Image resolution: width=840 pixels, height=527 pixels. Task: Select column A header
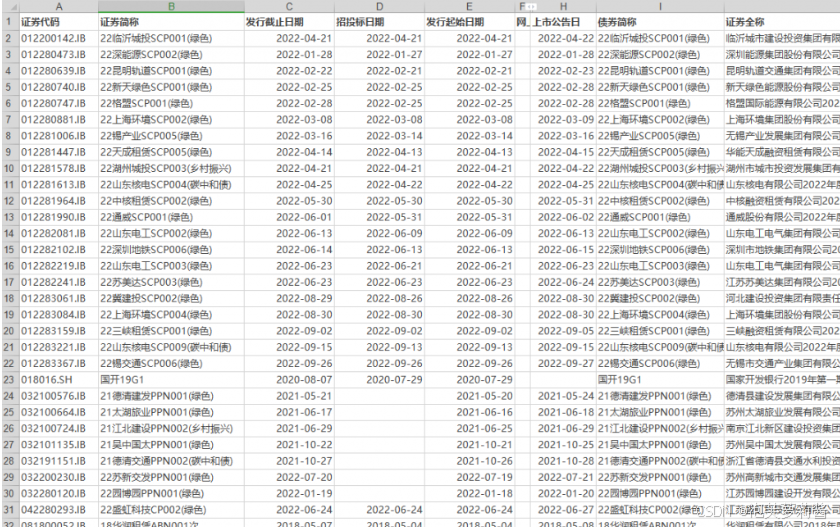tap(59, 6)
